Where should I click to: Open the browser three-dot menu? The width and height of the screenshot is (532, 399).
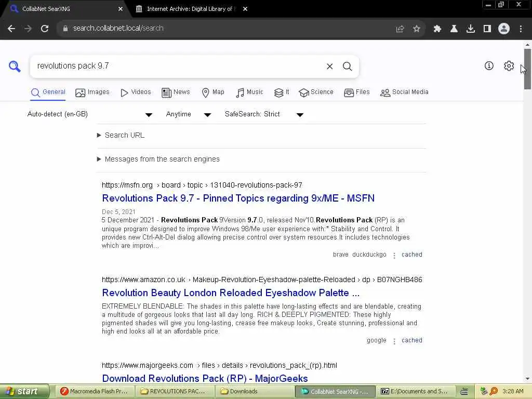(x=521, y=29)
